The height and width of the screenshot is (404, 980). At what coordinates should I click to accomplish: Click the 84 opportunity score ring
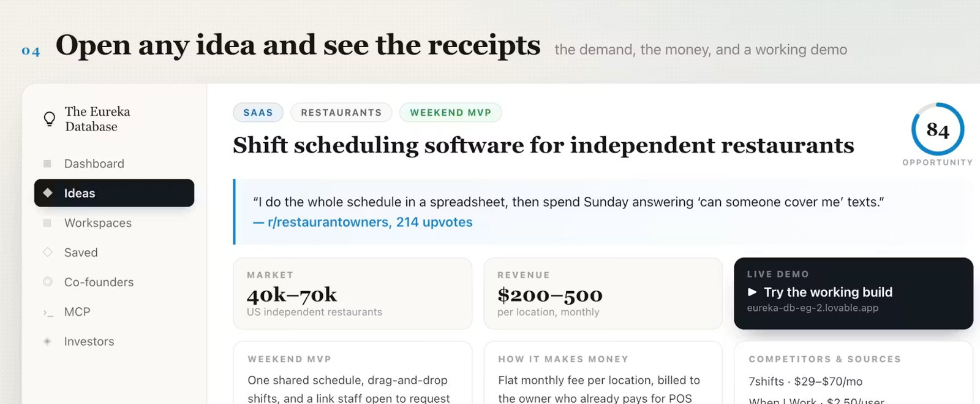coord(938,129)
